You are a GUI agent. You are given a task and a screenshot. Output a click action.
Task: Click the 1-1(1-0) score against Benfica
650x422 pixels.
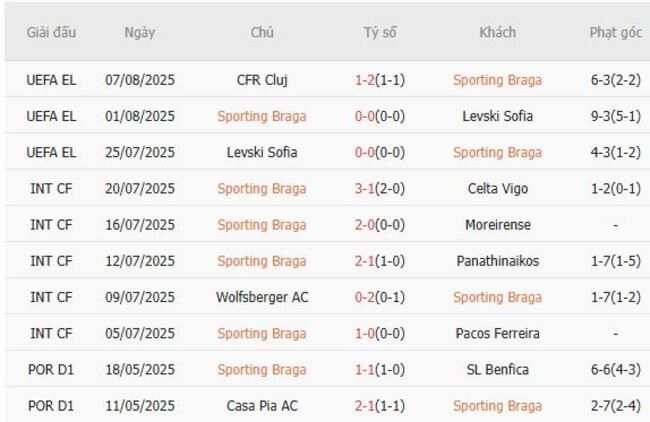[x=379, y=370]
